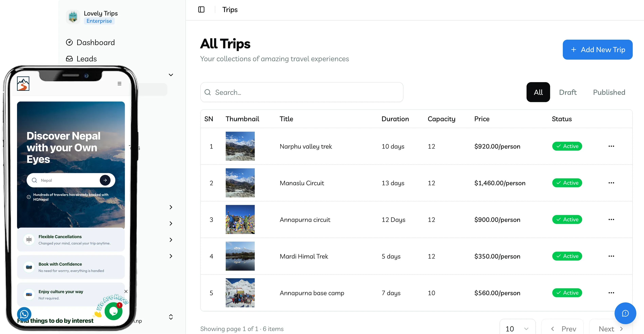Viewport: 644px width, 334px height.
Task: Open the green live chat bubble
Action: click(x=113, y=311)
